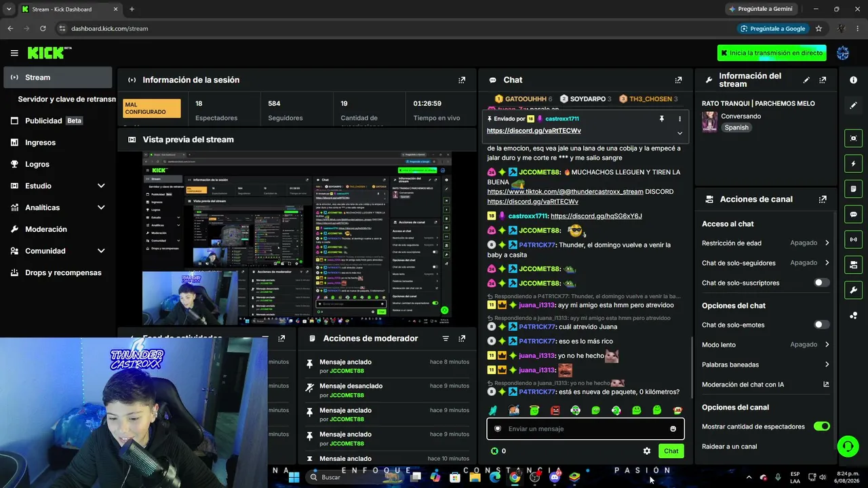This screenshot has width=868, height=488.
Task: Open Servidor y clave de retransmisión
Action: pos(66,99)
